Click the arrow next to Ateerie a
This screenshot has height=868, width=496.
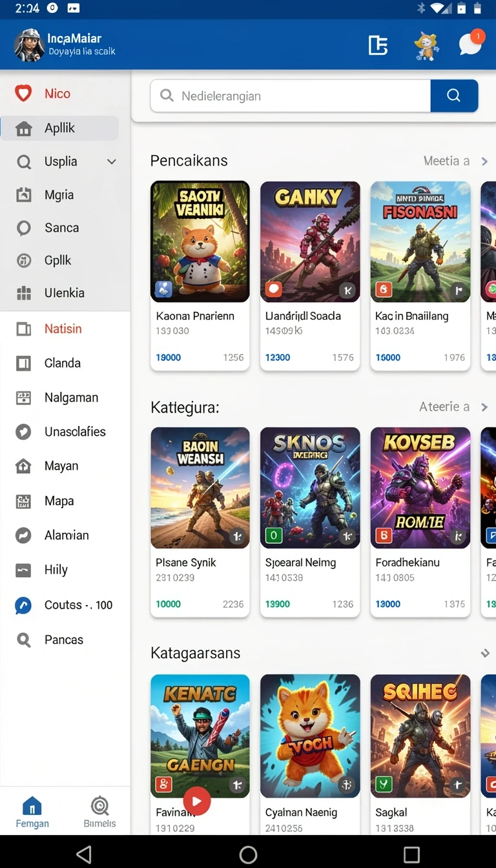coord(484,408)
